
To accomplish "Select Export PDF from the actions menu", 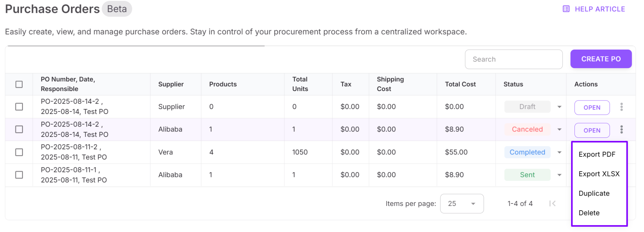I will (x=597, y=154).
